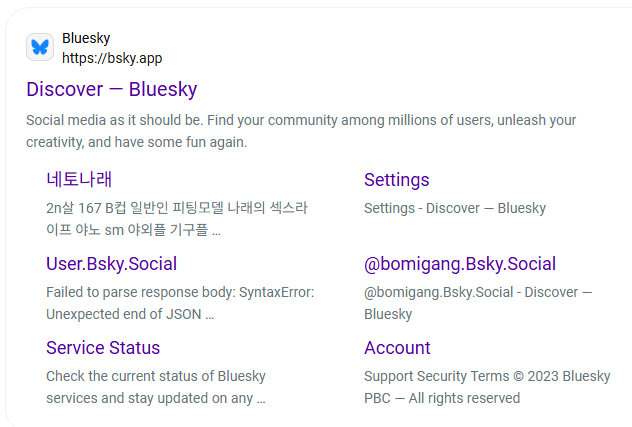This screenshot has width=632, height=427.
Task: Open the User.Bsky.Social sitelink
Action: pos(111,264)
